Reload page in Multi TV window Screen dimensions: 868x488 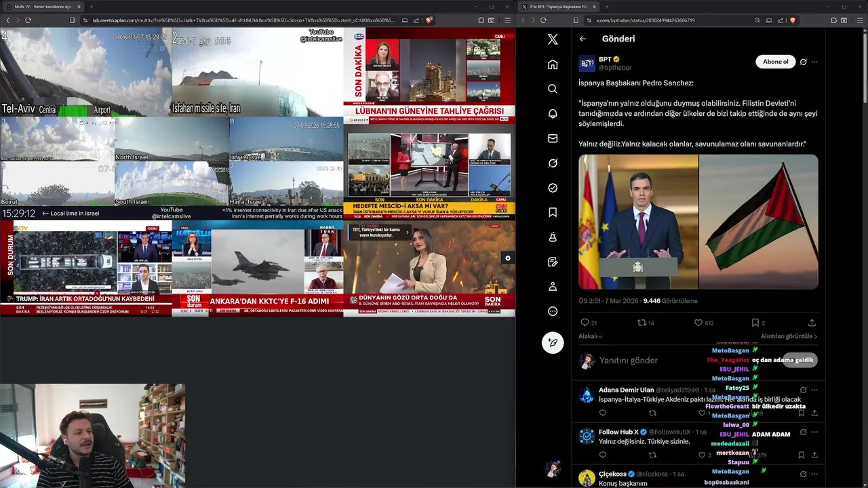point(28,20)
